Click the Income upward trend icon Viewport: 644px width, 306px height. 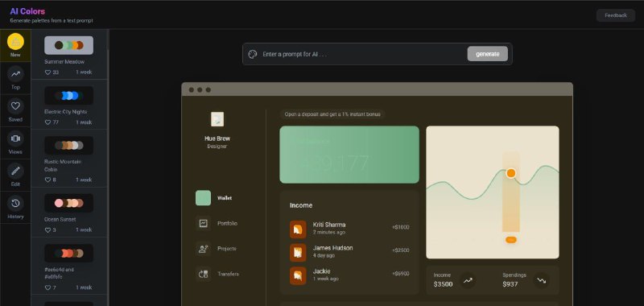pos(468,280)
